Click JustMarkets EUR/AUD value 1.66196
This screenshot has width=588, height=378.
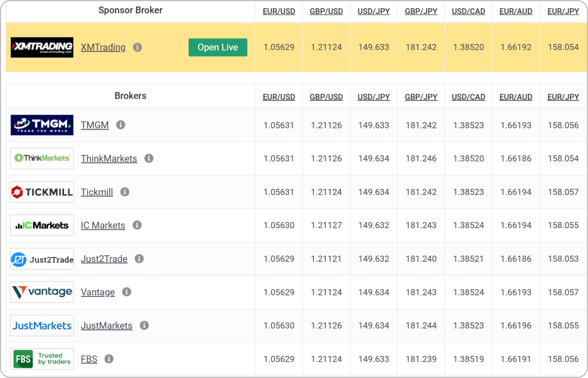click(516, 325)
